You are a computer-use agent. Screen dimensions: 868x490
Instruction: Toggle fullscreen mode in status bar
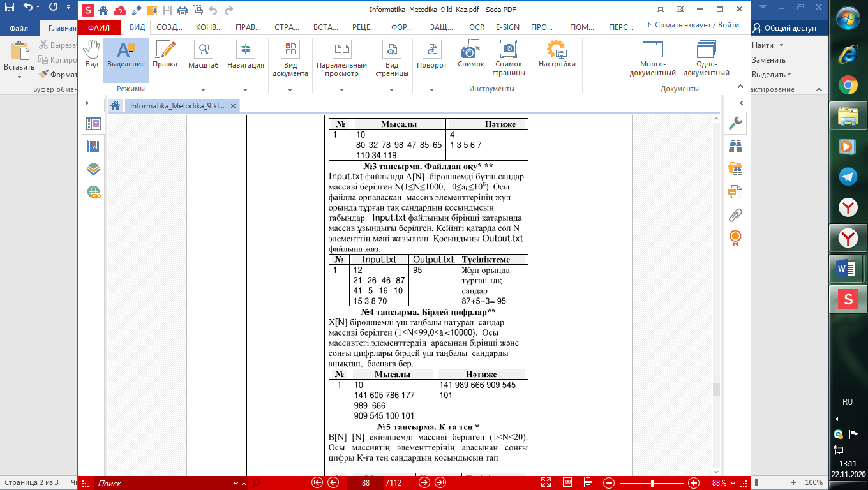[x=546, y=483]
